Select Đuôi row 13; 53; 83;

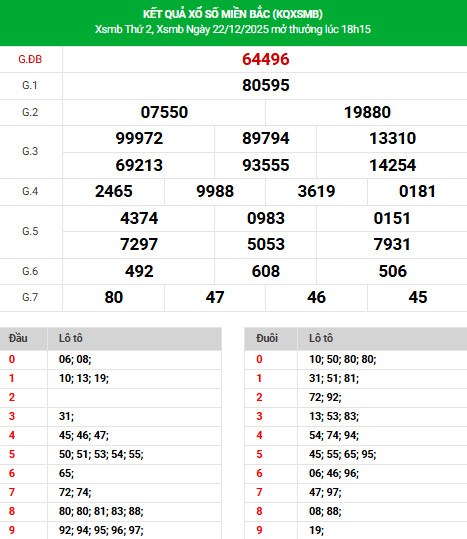tap(356, 417)
